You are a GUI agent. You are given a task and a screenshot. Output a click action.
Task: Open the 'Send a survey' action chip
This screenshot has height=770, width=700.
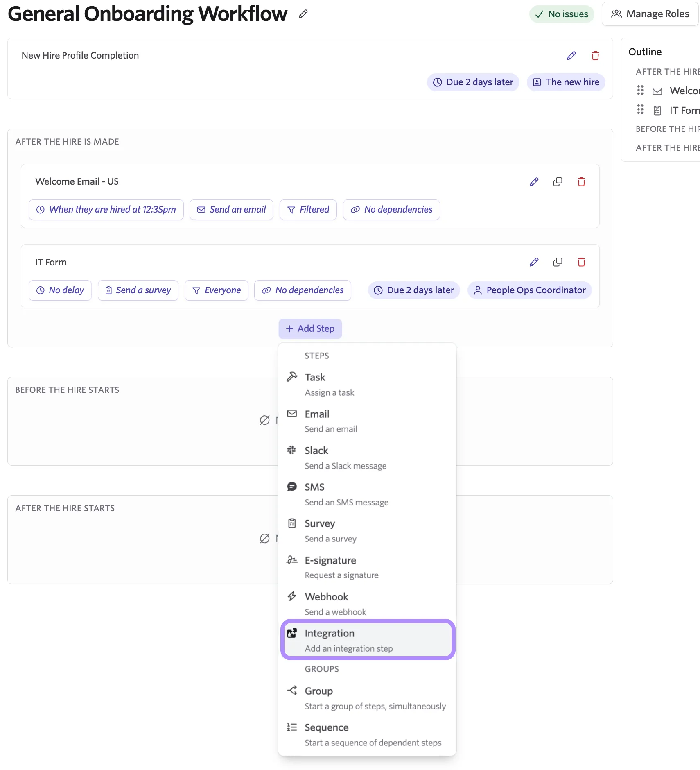(x=138, y=290)
